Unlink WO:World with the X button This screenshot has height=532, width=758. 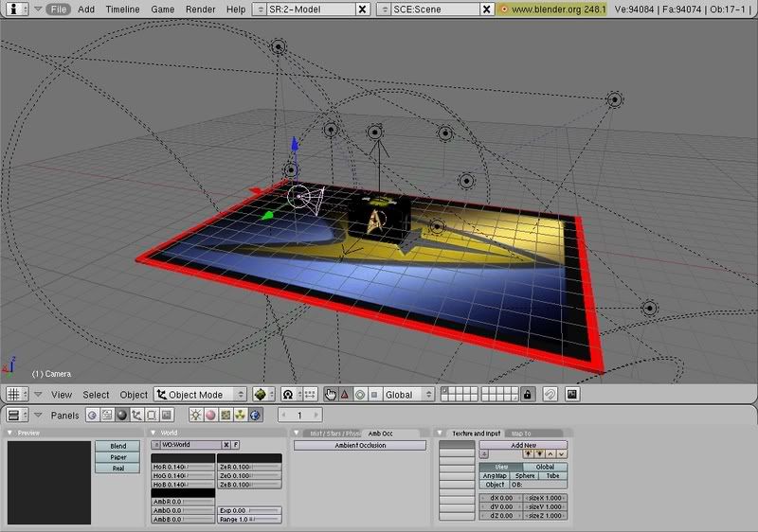[x=226, y=445]
